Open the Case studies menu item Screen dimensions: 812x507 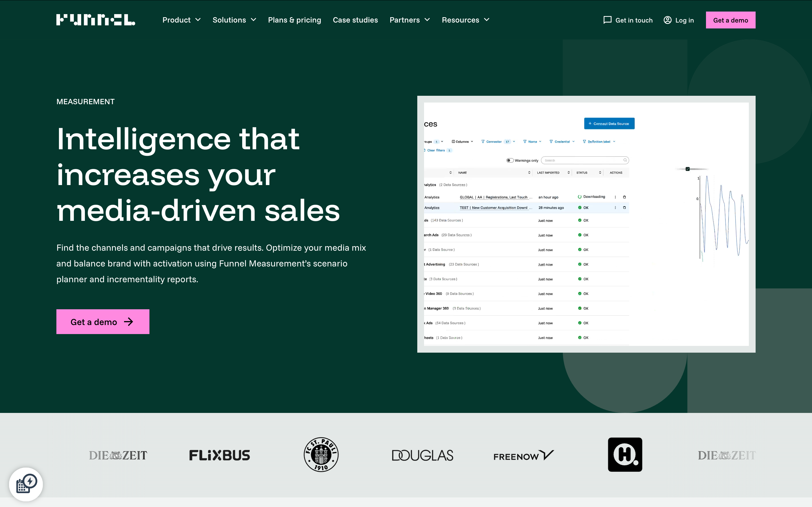[355, 20]
